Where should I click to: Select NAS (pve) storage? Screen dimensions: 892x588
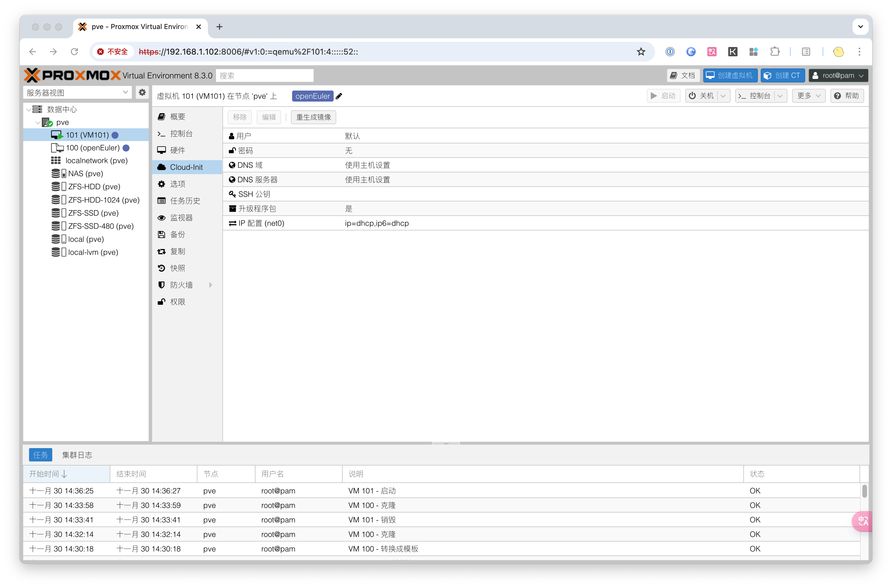pos(86,174)
